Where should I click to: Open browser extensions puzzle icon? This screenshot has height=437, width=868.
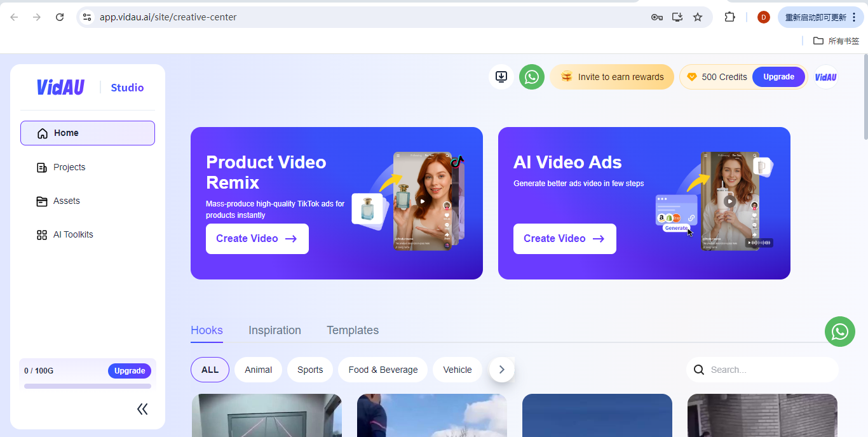pyautogui.click(x=729, y=17)
